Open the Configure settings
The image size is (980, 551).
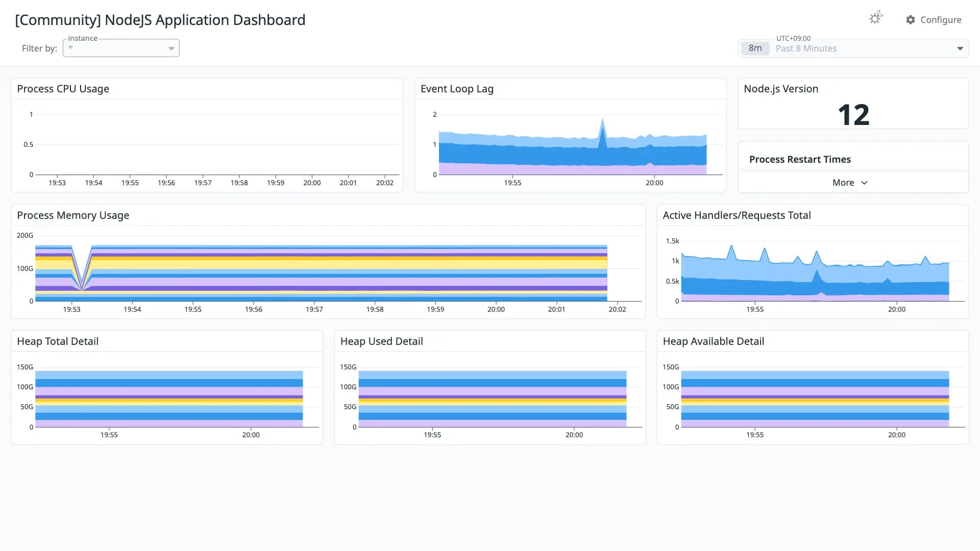[x=934, y=19]
